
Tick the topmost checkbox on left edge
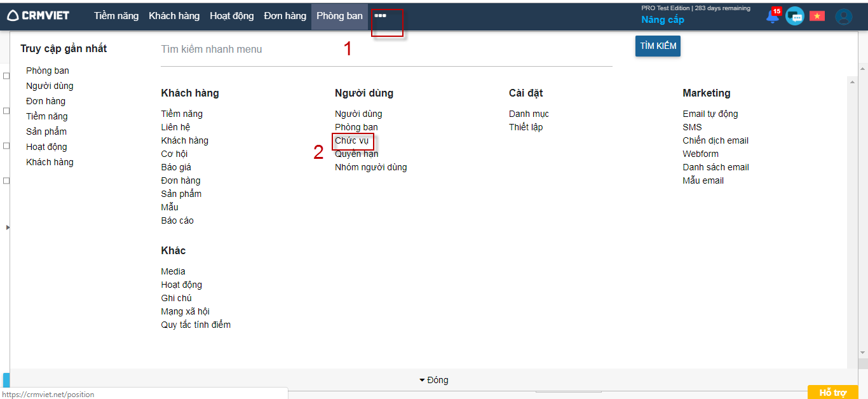coord(6,76)
